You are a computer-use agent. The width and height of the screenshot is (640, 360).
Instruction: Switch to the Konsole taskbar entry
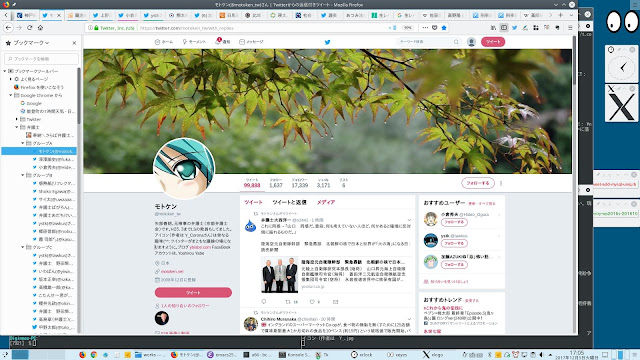pyautogui.click(x=295, y=355)
